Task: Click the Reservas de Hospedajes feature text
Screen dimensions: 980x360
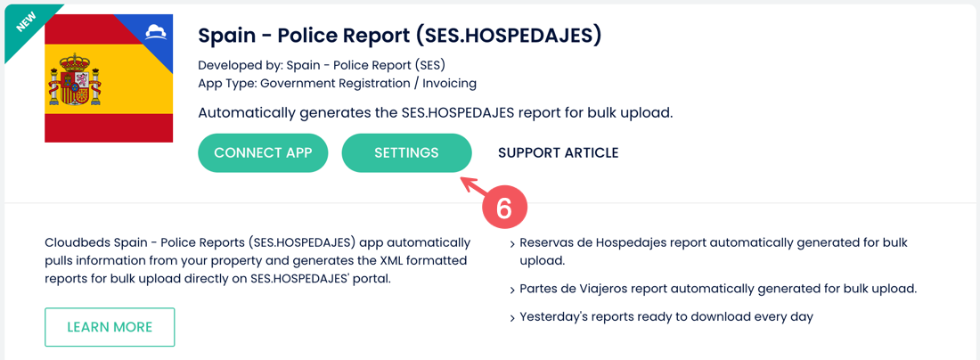Action: (x=713, y=251)
